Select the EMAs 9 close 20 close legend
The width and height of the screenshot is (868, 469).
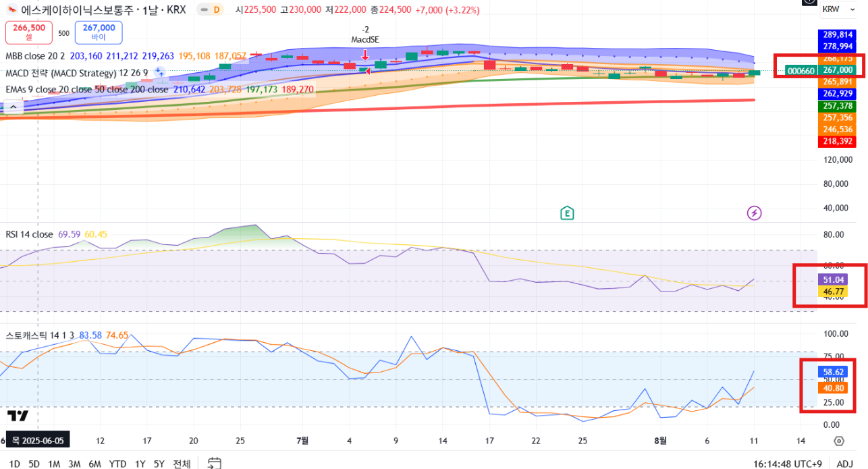[x=86, y=89]
